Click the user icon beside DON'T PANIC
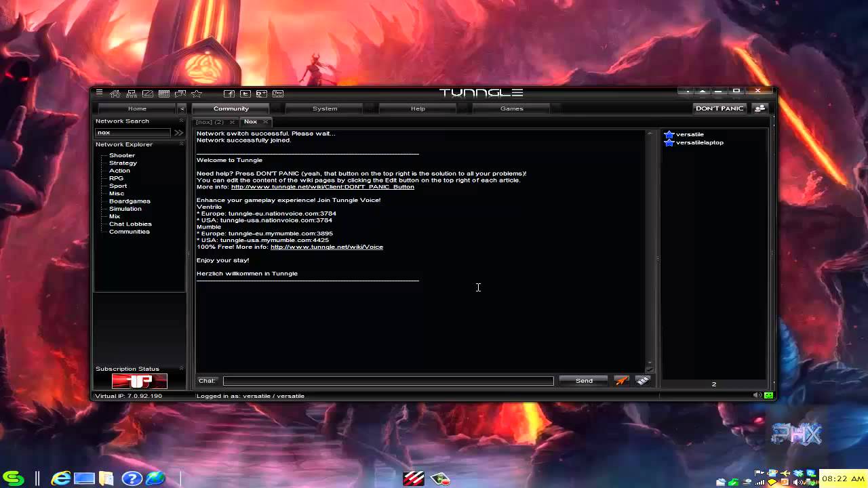868x488 pixels. [x=759, y=108]
